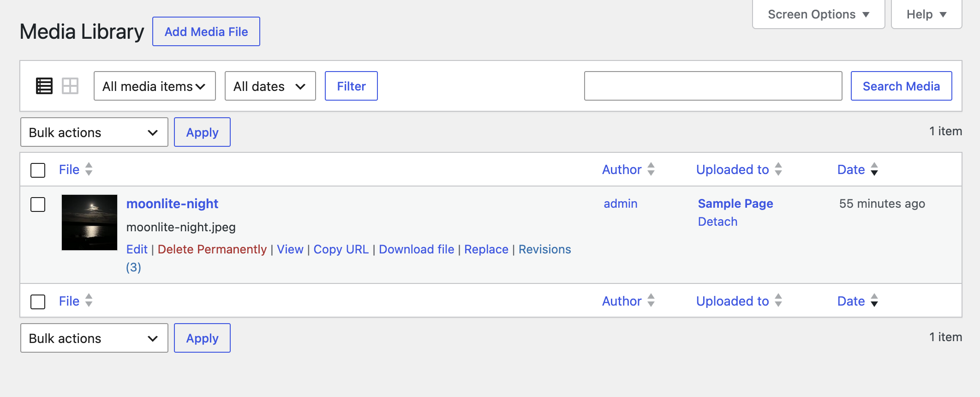Click the footer Date column link
The height and width of the screenshot is (397, 980).
point(851,301)
